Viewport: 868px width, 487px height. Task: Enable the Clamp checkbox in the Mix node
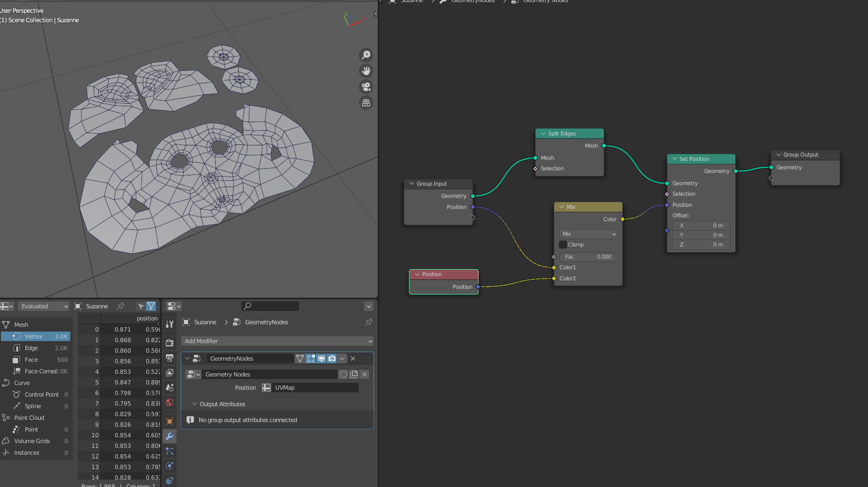(x=563, y=245)
